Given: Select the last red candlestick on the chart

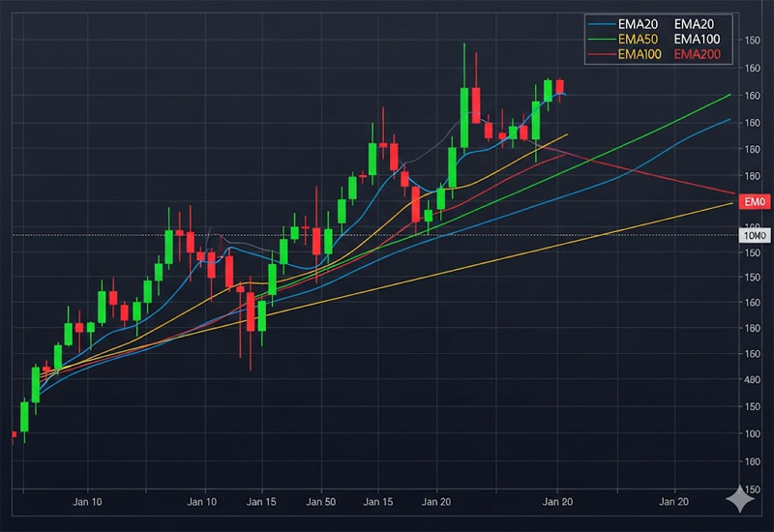Looking at the screenshot, I should coord(559,87).
